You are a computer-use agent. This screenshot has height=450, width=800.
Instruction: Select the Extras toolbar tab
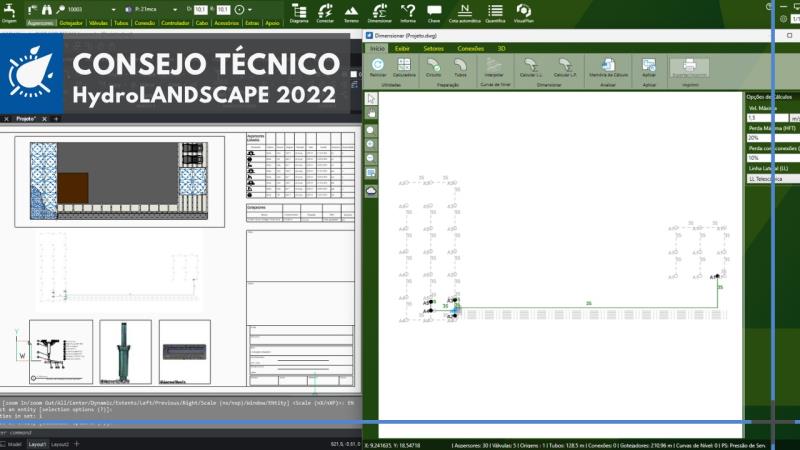coord(252,23)
